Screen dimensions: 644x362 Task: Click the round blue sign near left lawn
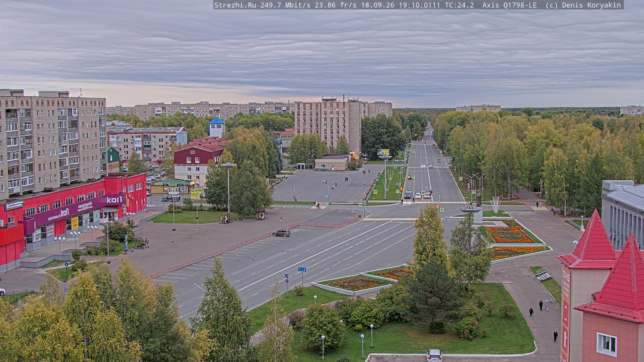coord(66,264)
